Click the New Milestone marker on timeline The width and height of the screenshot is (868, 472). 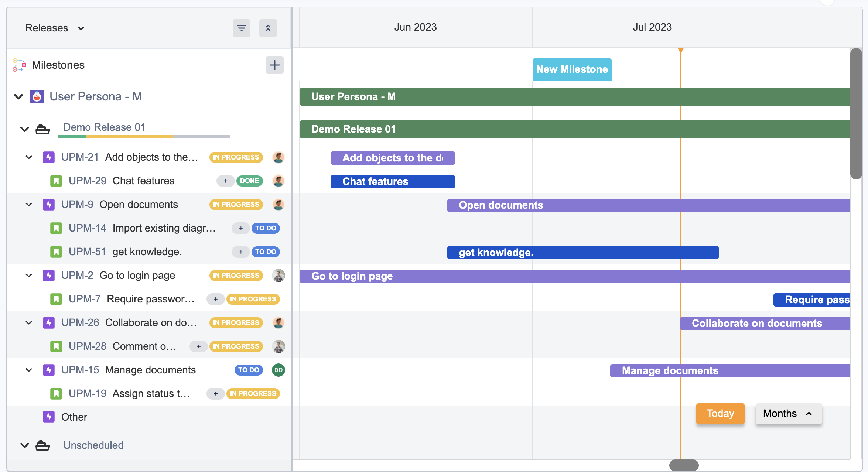[572, 69]
